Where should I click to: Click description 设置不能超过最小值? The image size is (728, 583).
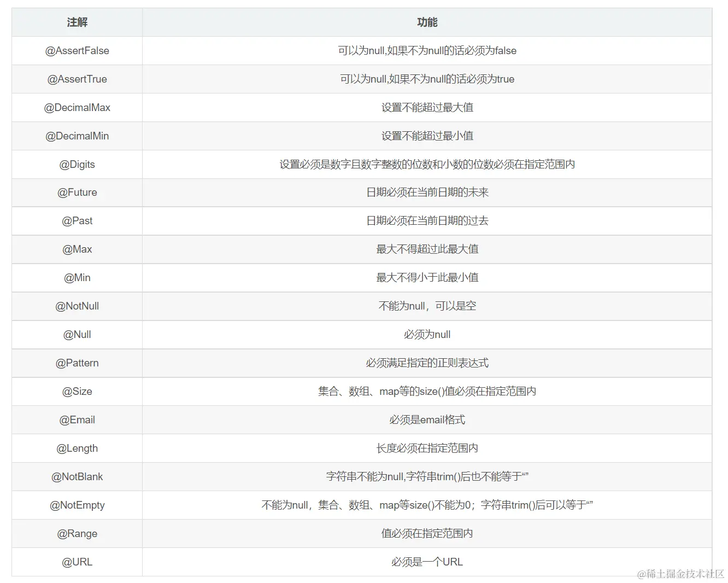pyautogui.click(x=427, y=136)
